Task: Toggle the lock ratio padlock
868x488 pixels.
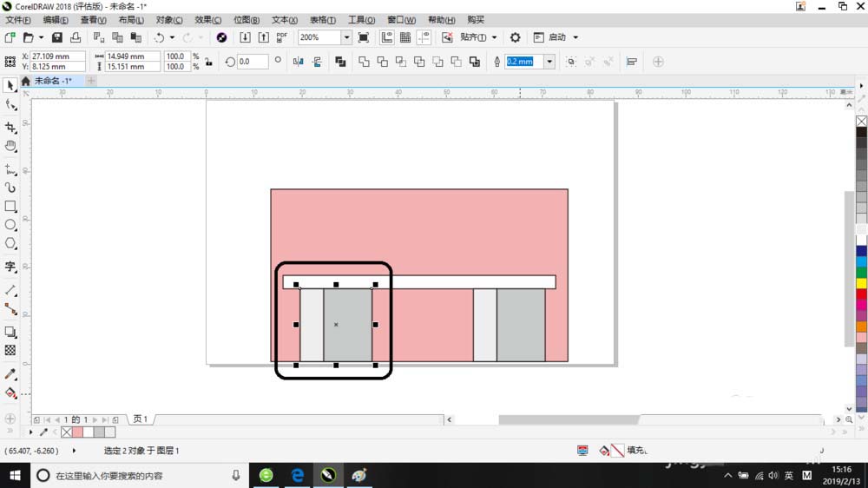Action: click(208, 62)
